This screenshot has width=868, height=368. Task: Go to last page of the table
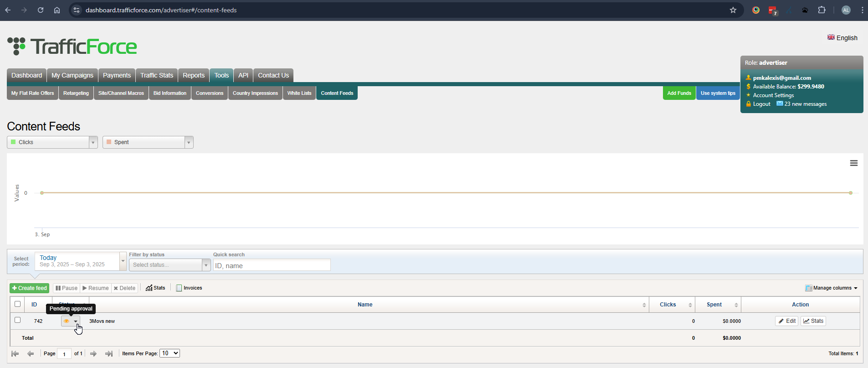click(x=109, y=353)
